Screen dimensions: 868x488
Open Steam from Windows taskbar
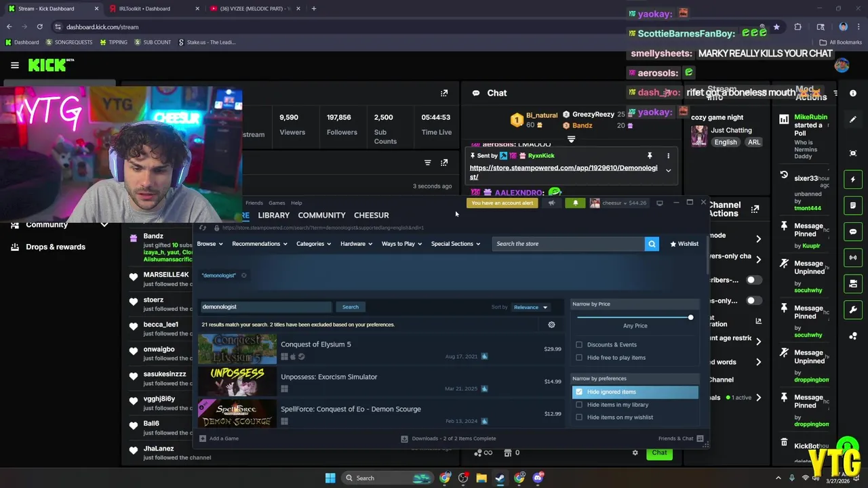[500, 478]
